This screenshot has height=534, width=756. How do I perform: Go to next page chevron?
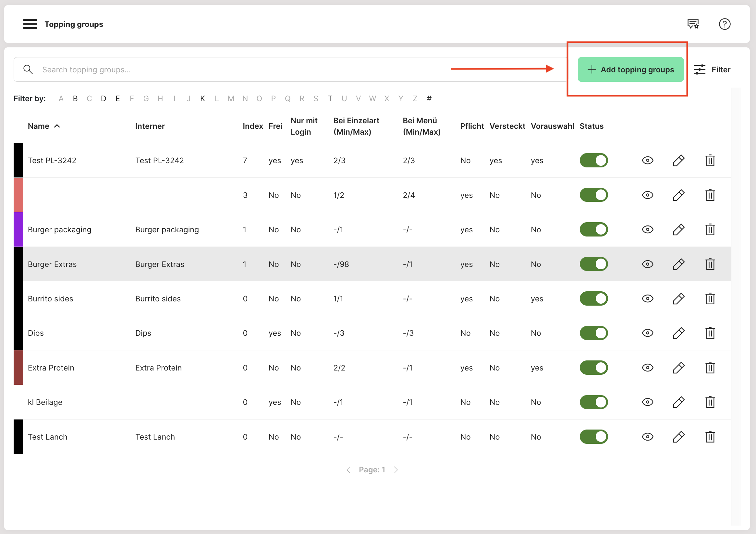click(x=396, y=470)
